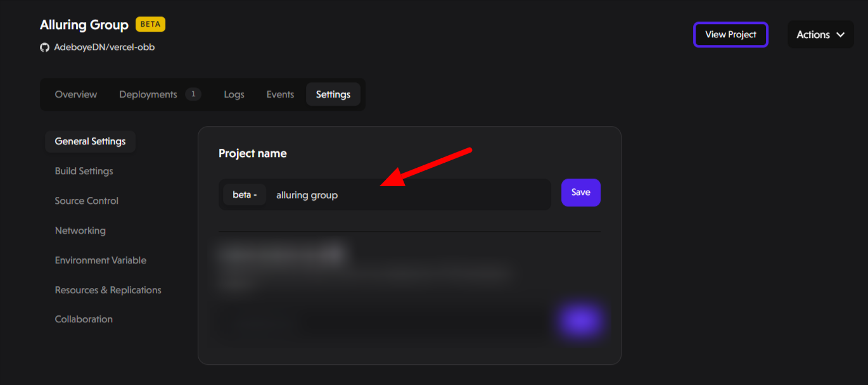This screenshot has height=385, width=868.
Task: Open the AdeboyeDN/vercel-obb repository link
Action: [105, 47]
